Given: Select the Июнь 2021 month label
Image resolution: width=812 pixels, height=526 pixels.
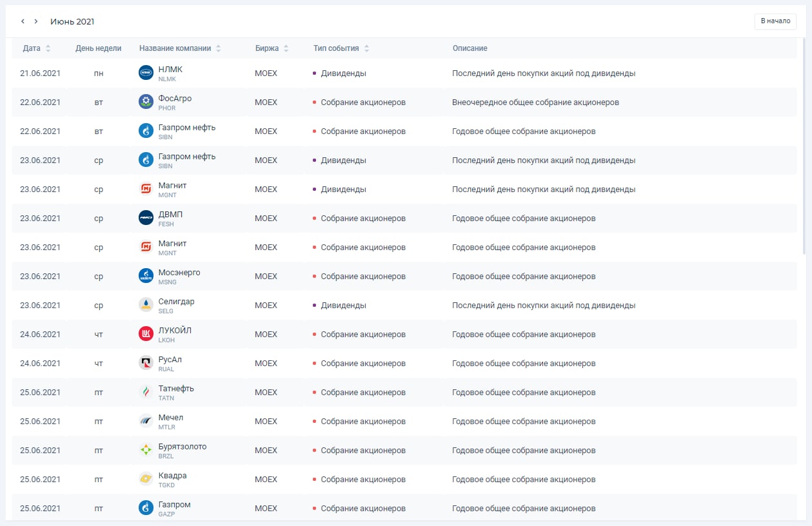Looking at the screenshot, I should click(x=72, y=21).
